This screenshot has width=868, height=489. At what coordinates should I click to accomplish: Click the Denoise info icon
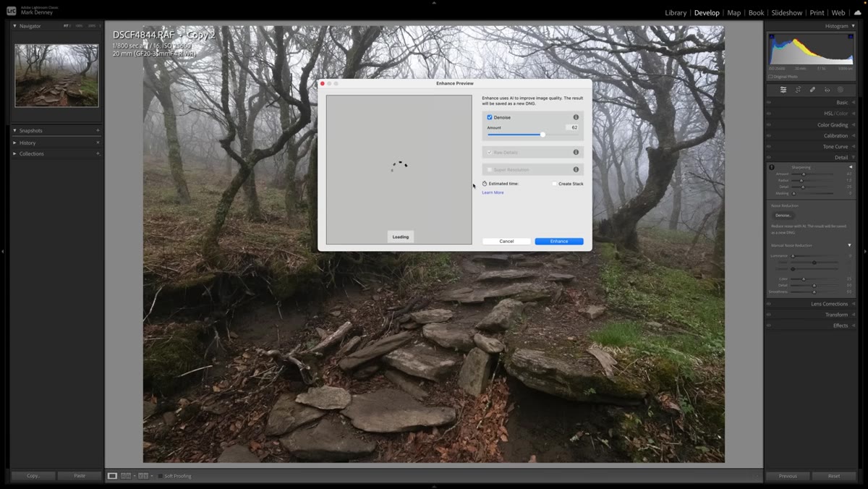click(576, 117)
